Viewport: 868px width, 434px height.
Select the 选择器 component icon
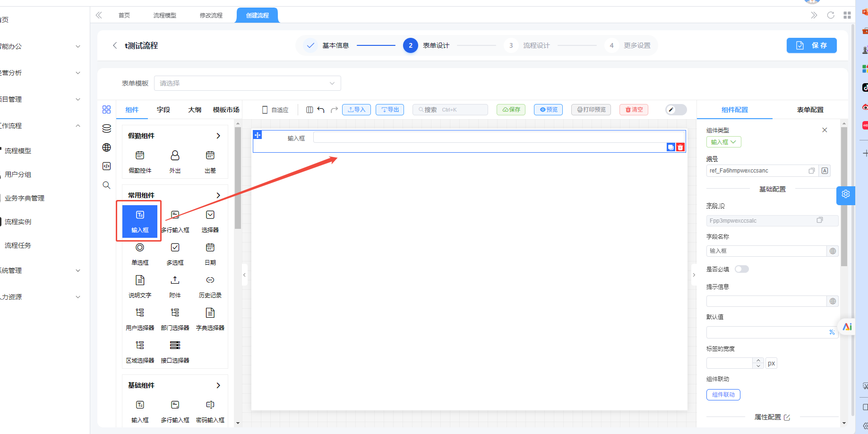click(210, 215)
